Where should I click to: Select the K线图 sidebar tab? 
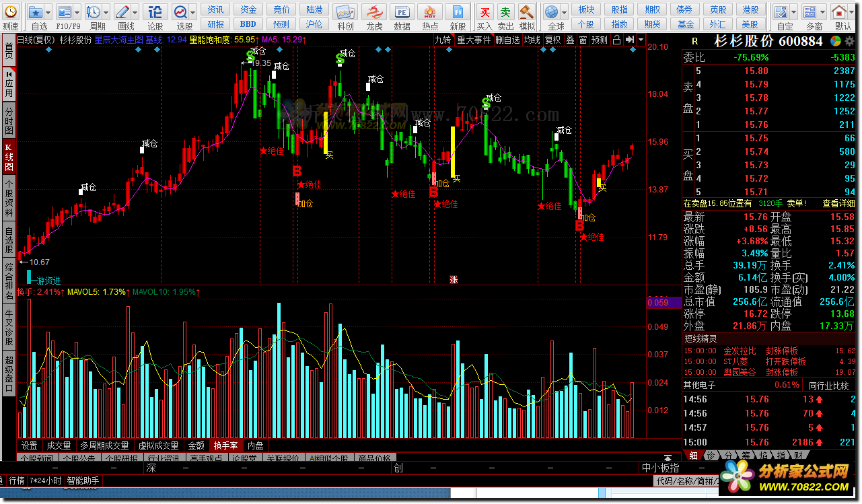click(9, 156)
